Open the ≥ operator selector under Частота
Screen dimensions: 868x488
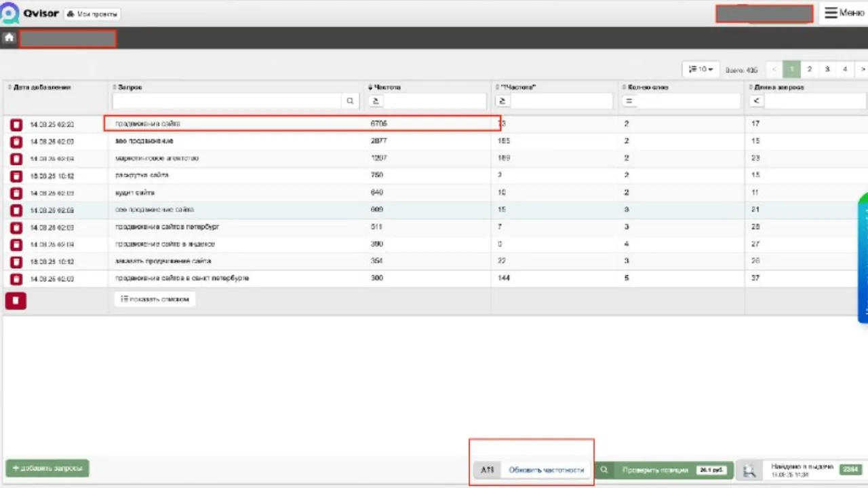coord(376,101)
